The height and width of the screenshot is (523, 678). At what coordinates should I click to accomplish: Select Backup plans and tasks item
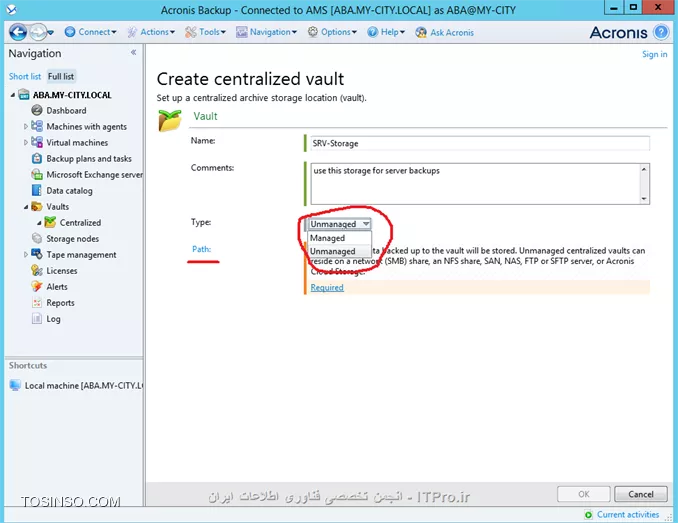click(x=89, y=159)
